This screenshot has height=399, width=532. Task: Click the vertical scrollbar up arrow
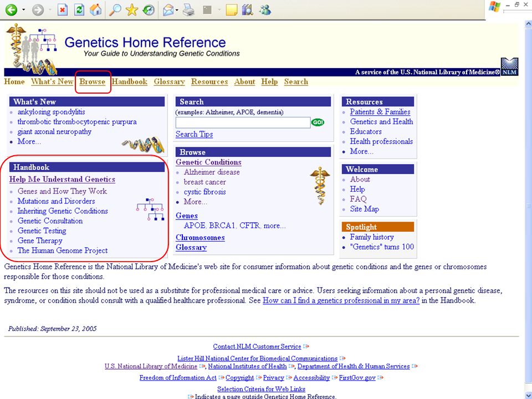[528, 24]
